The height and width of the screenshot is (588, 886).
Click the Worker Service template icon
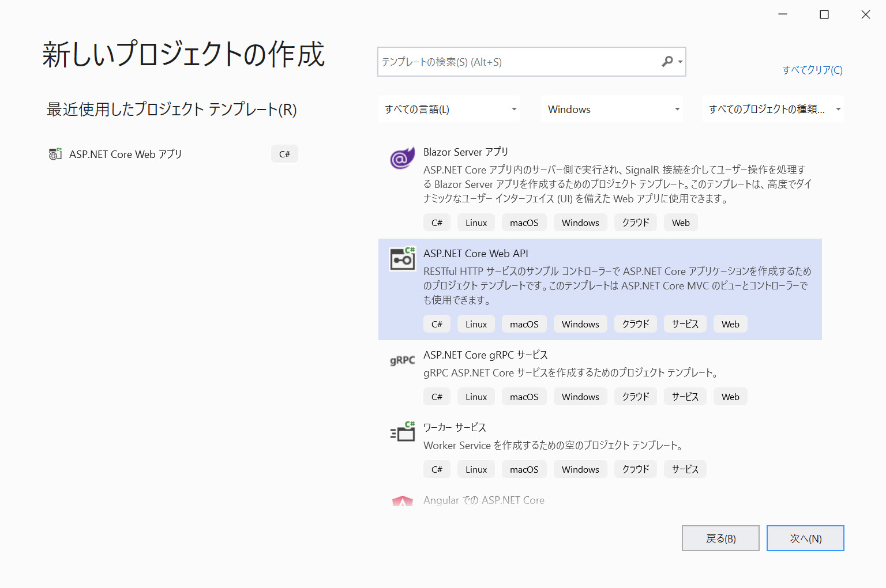point(402,432)
